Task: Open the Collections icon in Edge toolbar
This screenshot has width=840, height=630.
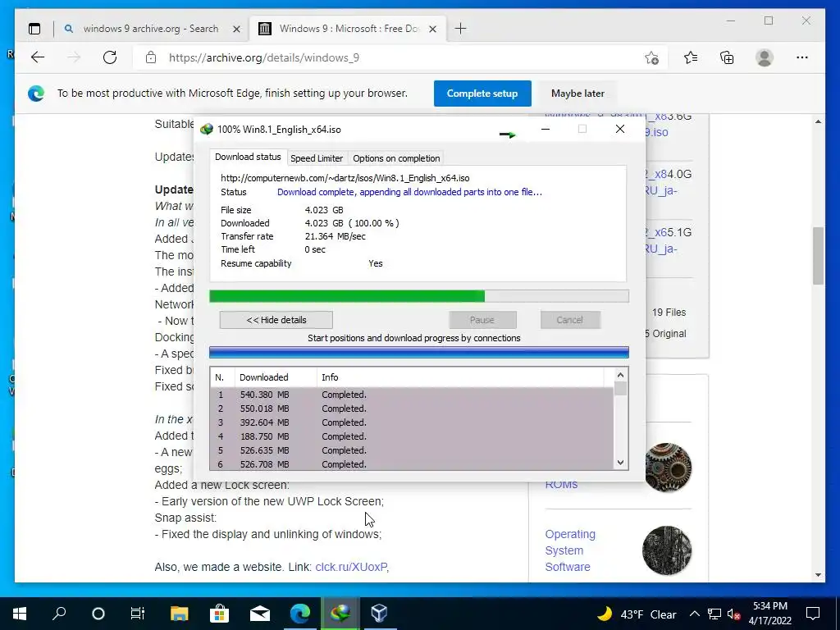Action: (x=727, y=57)
